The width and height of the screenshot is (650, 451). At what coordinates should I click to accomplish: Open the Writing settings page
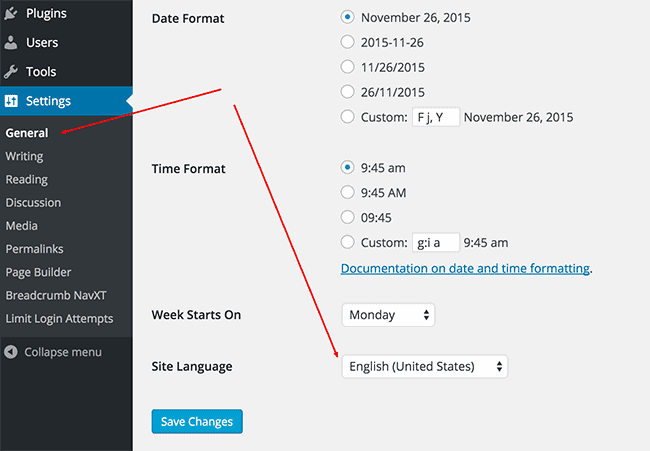click(x=24, y=156)
